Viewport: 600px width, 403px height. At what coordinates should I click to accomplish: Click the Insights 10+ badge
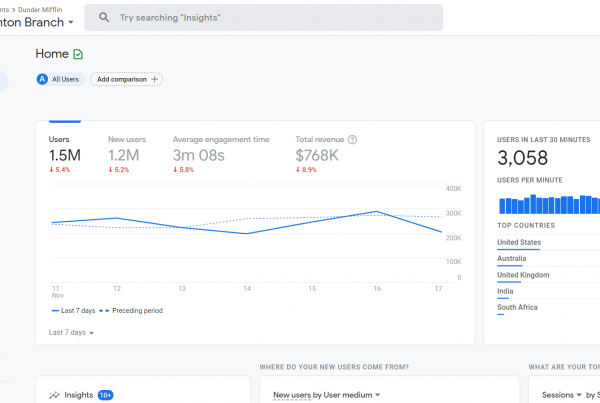(106, 395)
